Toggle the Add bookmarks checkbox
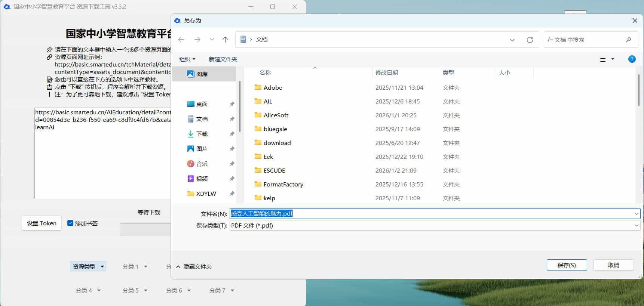The image size is (644, 306). (70, 223)
